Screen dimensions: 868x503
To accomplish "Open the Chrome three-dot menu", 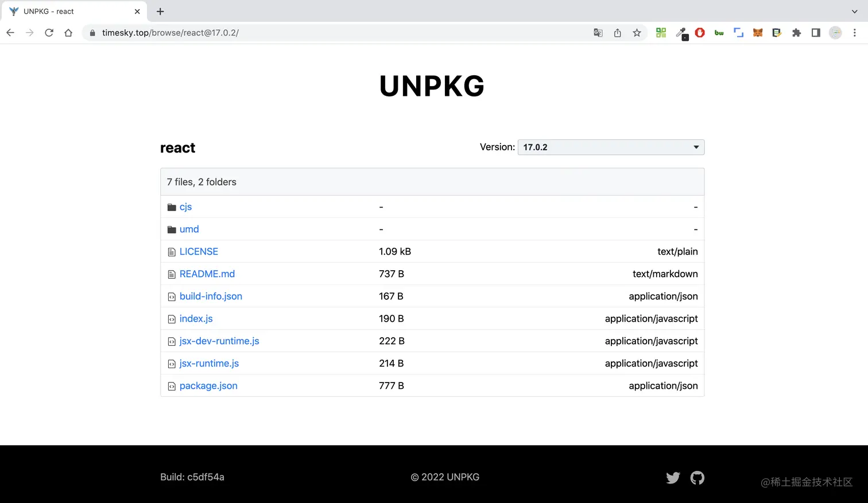I will [855, 33].
